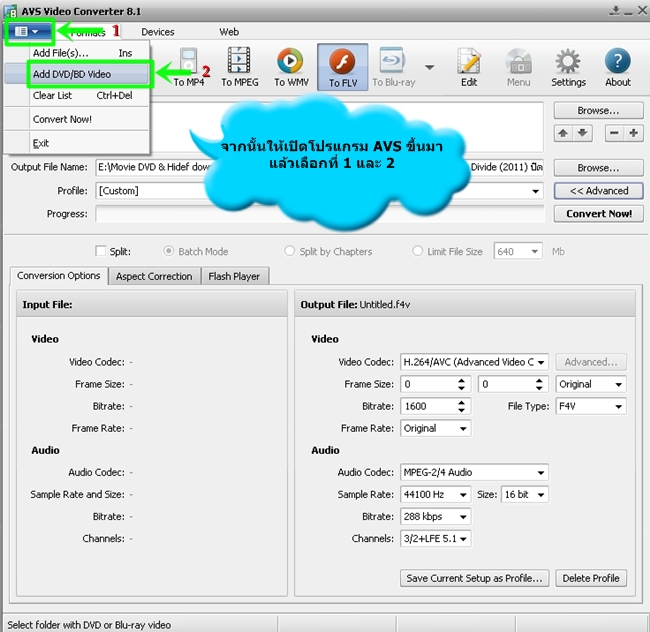Click the input file Browse... button
This screenshot has width=650, height=632.
click(x=598, y=111)
